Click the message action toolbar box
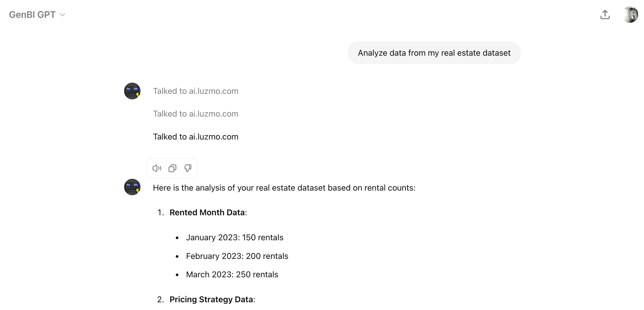 click(x=172, y=168)
